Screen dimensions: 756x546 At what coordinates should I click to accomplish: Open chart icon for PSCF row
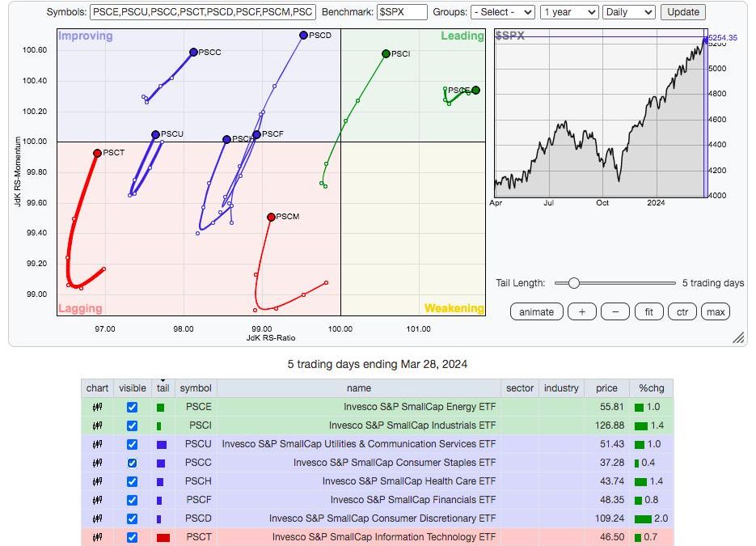[97, 500]
